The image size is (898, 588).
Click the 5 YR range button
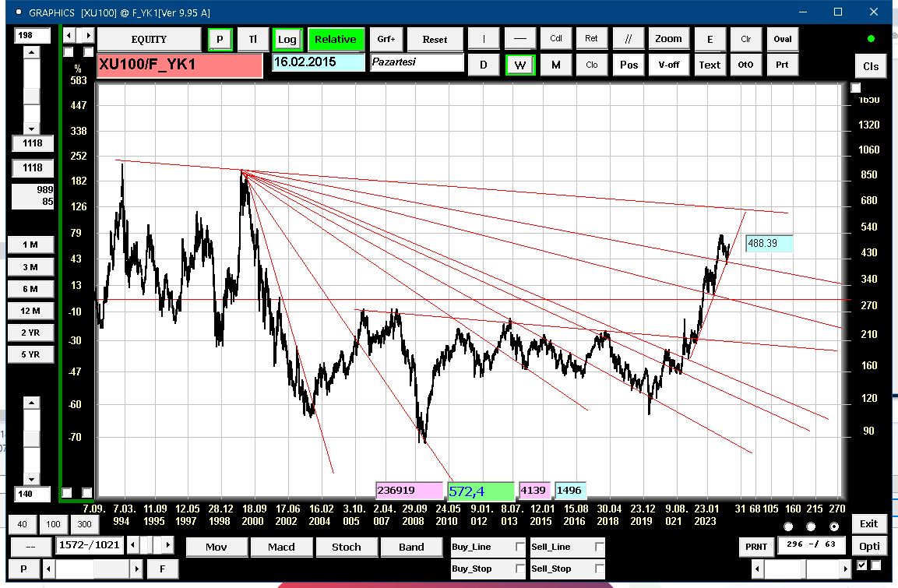point(30,354)
